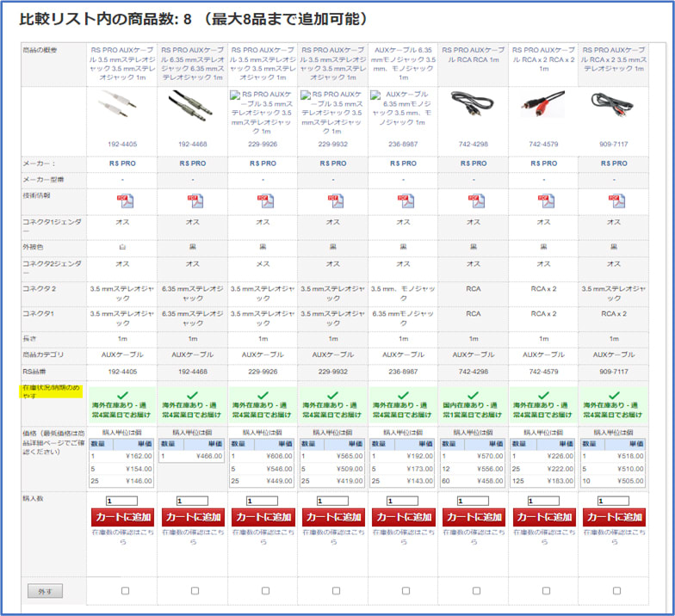Click the white cable image for 192-4405
Viewport: 675px width, 616px height.
pyautogui.click(x=117, y=105)
